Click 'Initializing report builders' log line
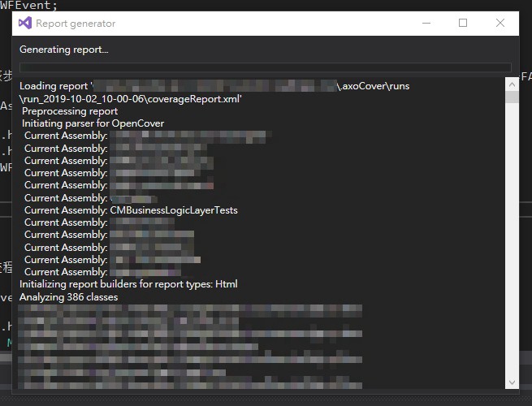 click(x=128, y=284)
